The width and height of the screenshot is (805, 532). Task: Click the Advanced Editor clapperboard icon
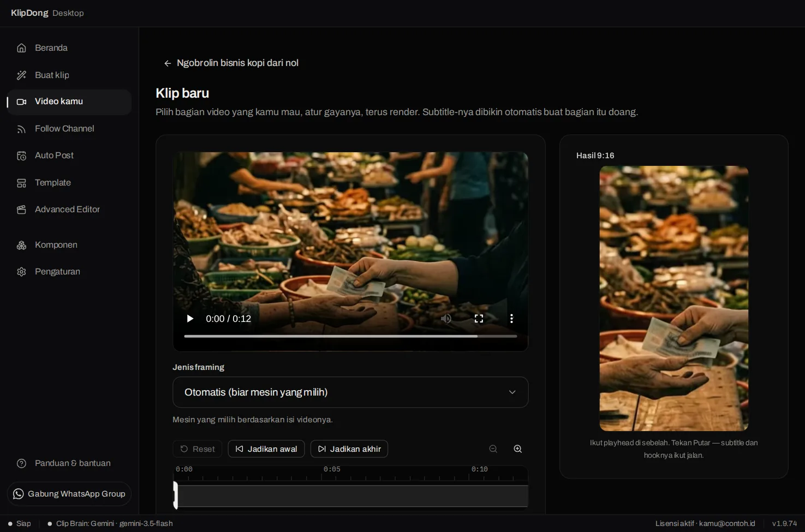pos(21,210)
